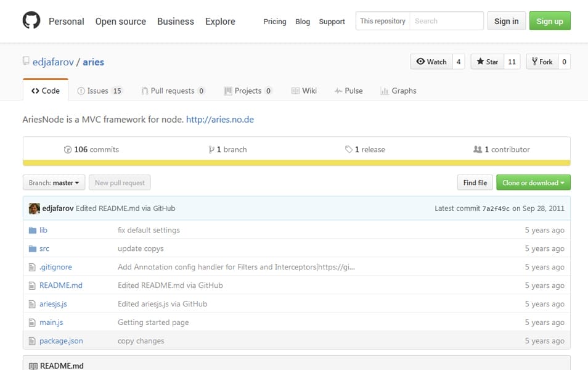Click the commits history clock icon

click(x=68, y=150)
